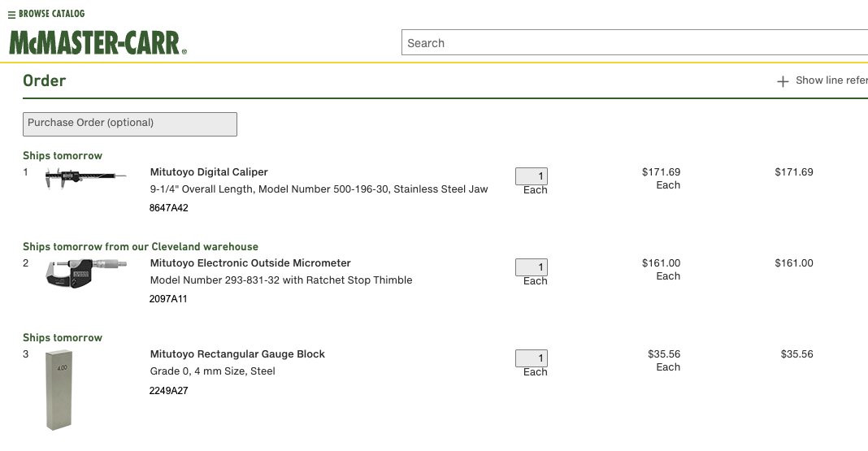Click Ships tomorrow from our Cleveland warehouse
The width and height of the screenshot is (868, 451).
(141, 247)
